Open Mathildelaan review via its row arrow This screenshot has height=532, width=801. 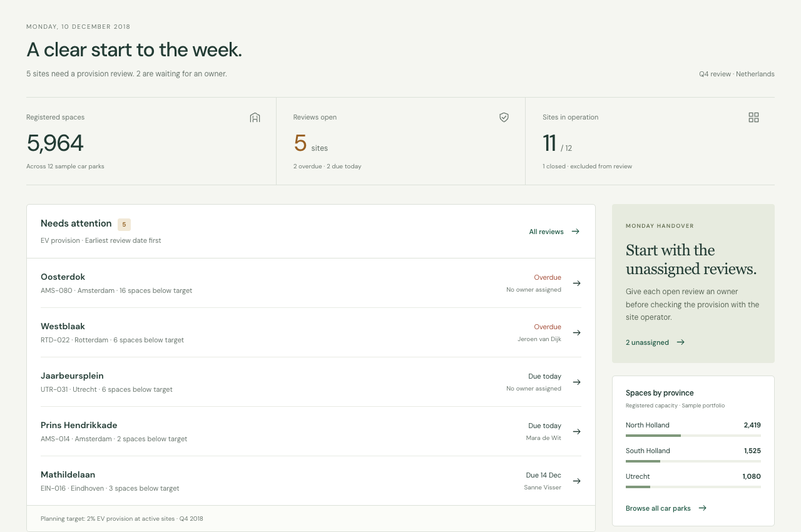pyautogui.click(x=577, y=481)
